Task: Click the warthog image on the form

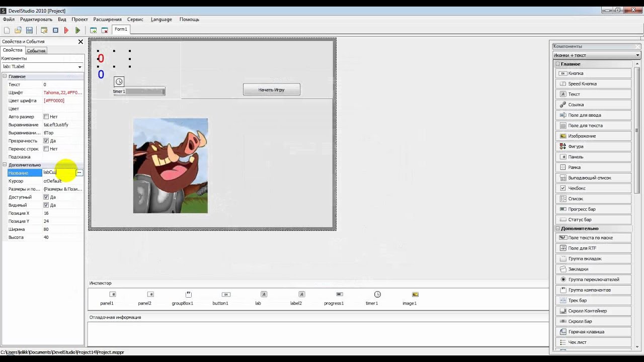Action: point(171,166)
